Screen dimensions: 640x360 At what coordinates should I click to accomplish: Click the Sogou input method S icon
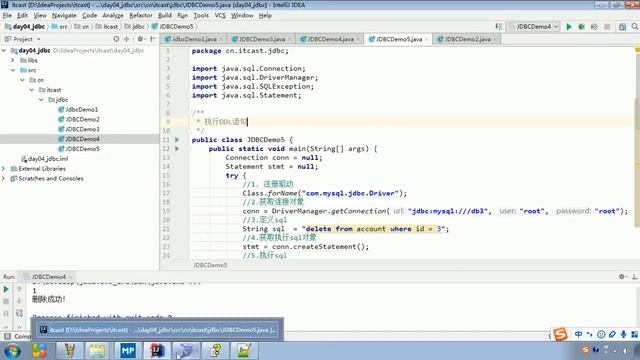[x=560, y=334]
